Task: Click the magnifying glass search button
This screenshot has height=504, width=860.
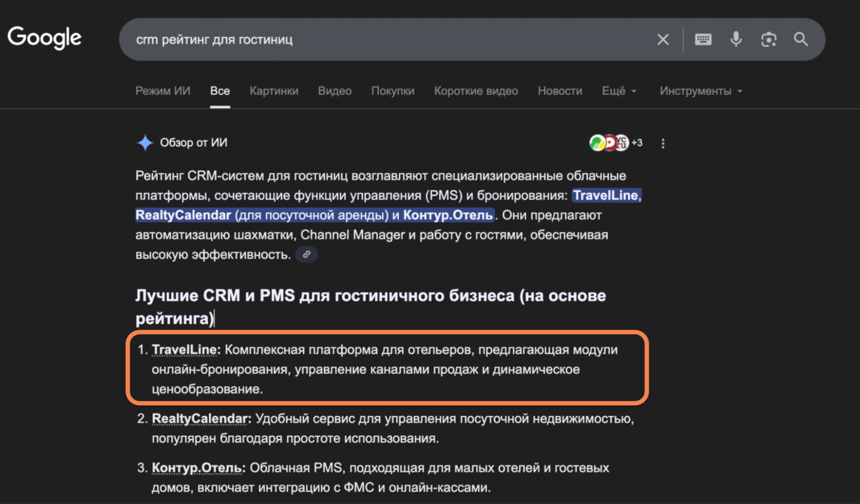Action: 801,39
